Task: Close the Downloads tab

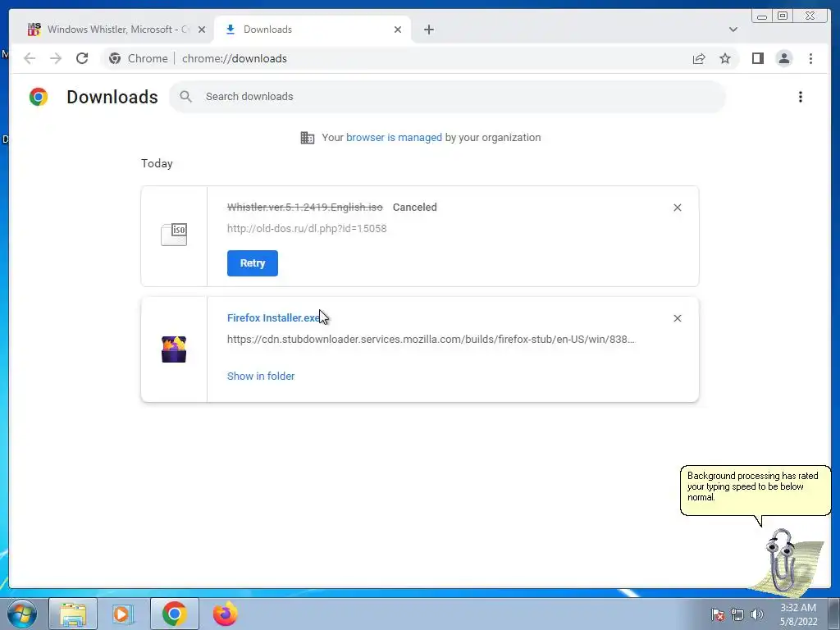Action: (398, 30)
